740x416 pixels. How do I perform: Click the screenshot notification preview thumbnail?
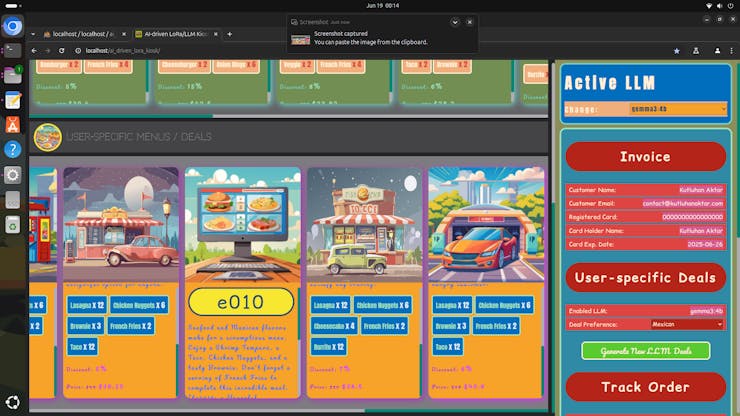301,40
